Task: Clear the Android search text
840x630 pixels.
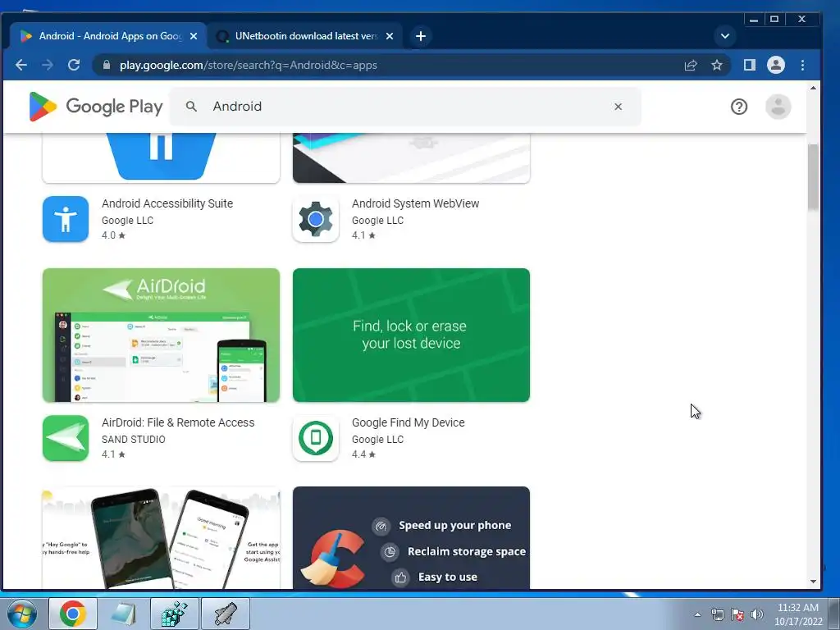Action: coord(619,107)
